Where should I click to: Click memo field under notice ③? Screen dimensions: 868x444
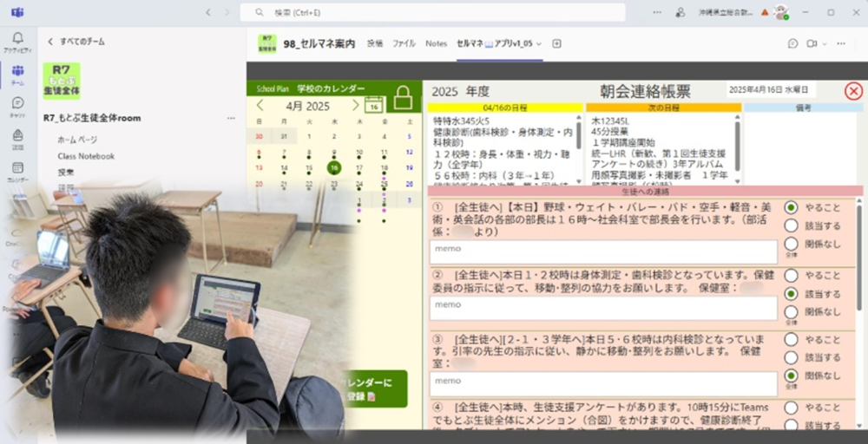603,384
